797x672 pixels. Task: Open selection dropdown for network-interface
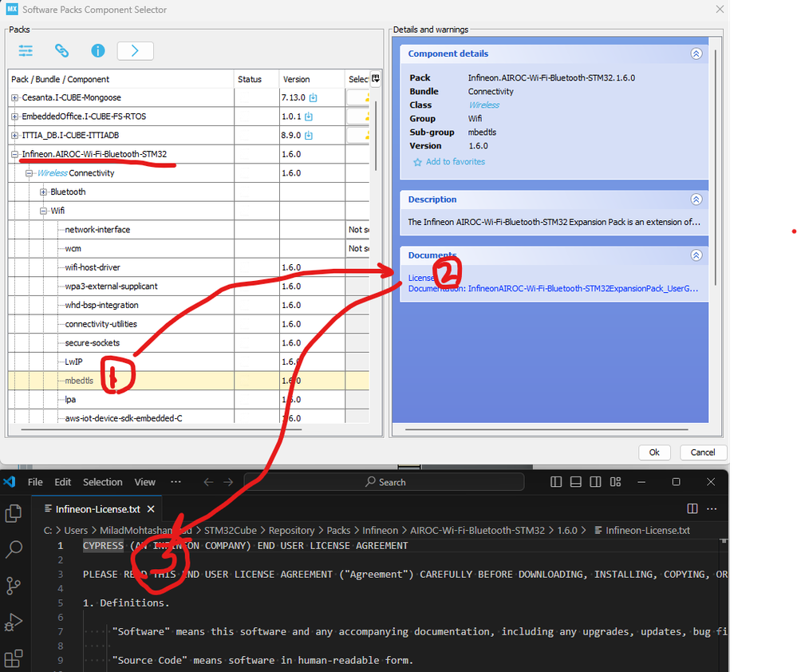[x=358, y=230]
